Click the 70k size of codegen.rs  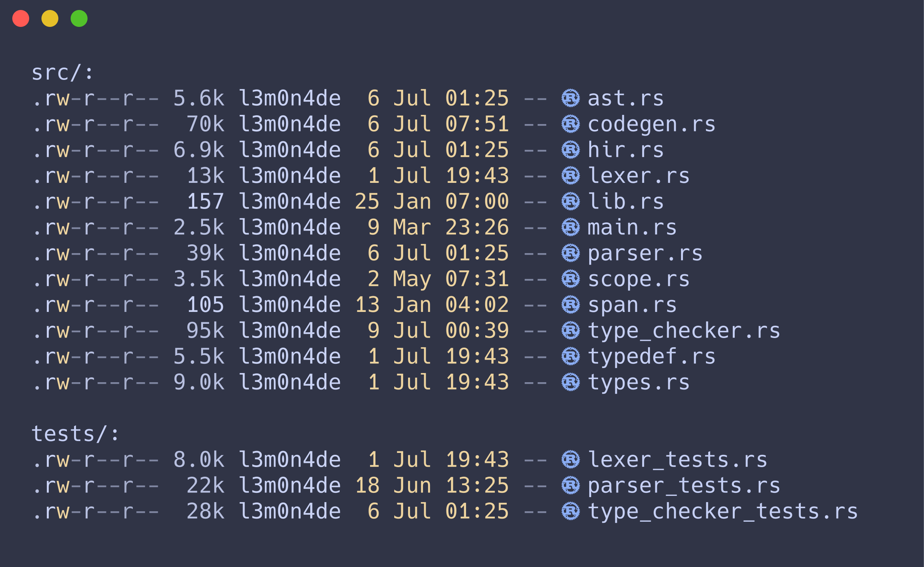coord(205,124)
